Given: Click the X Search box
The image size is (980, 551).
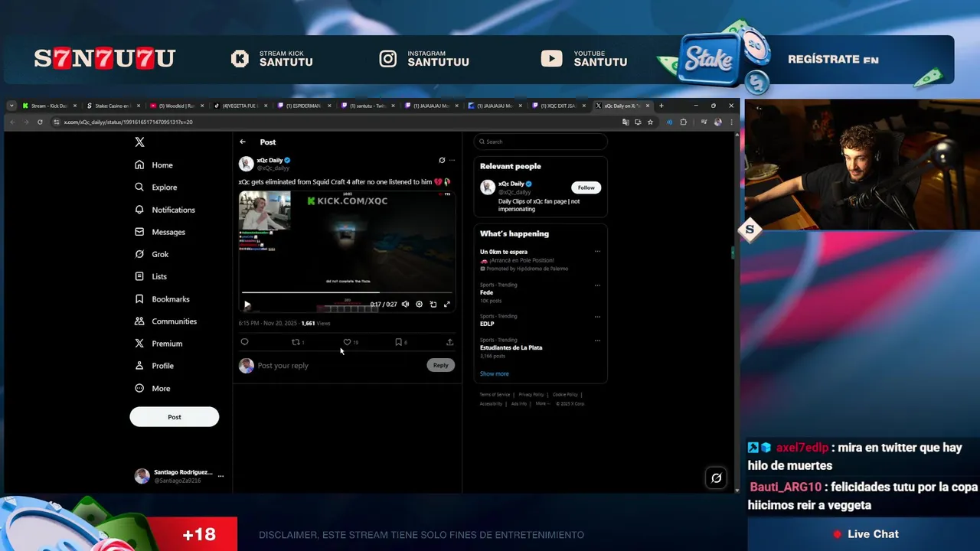Looking at the screenshot, I should coord(541,142).
